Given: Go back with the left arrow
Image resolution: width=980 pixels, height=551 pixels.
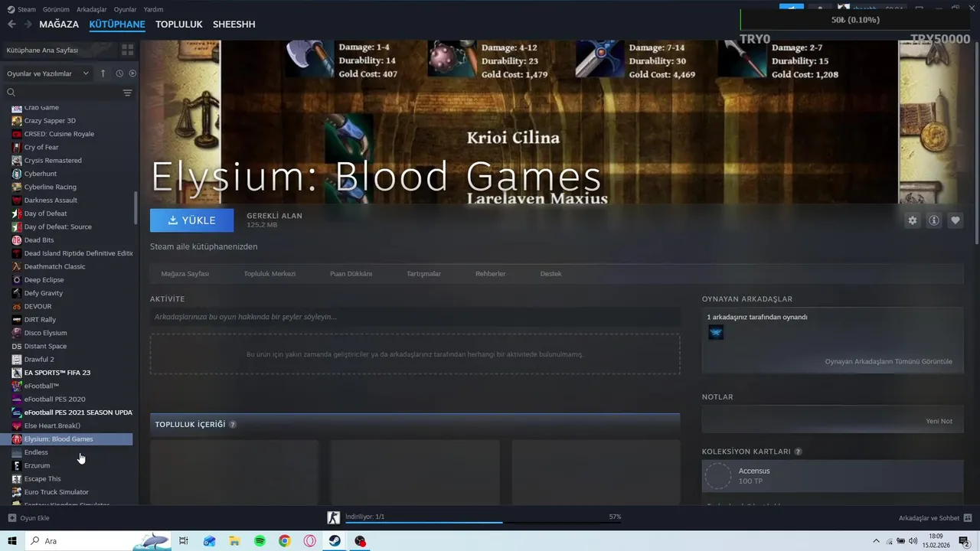Looking at the screenshot, I should point(11,24).
